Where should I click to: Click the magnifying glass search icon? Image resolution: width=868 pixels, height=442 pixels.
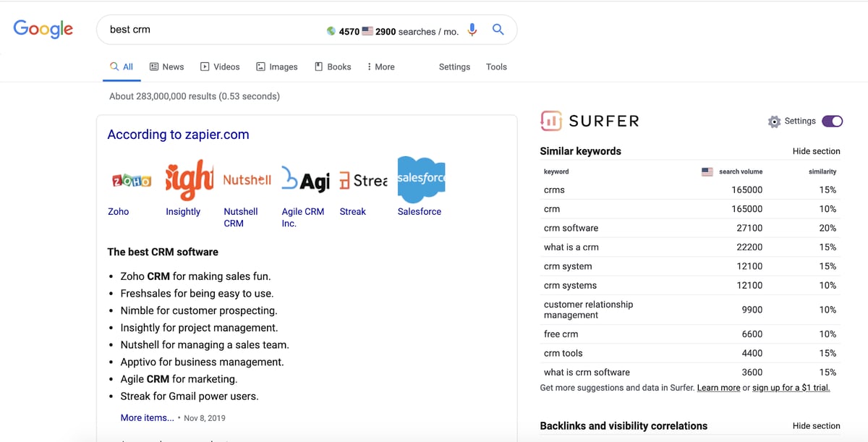[x=498, y=29]
